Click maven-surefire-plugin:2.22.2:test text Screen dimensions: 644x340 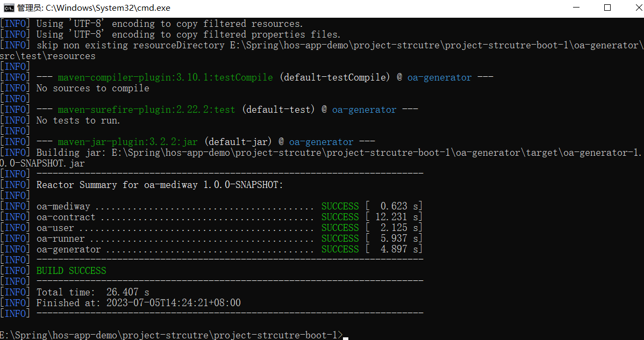click(x=146, y=110)
